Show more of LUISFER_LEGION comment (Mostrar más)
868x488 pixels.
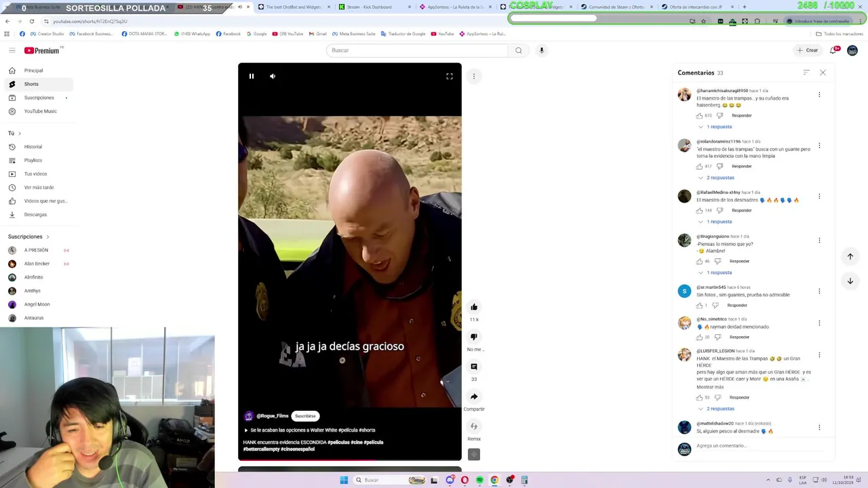click(x=710, y=387)
